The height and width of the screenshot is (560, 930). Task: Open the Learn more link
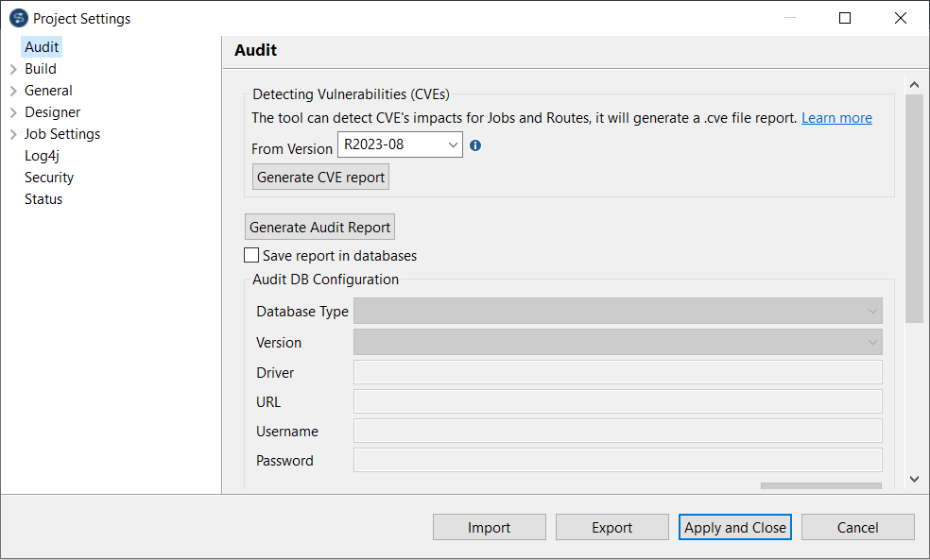[837, 117]
